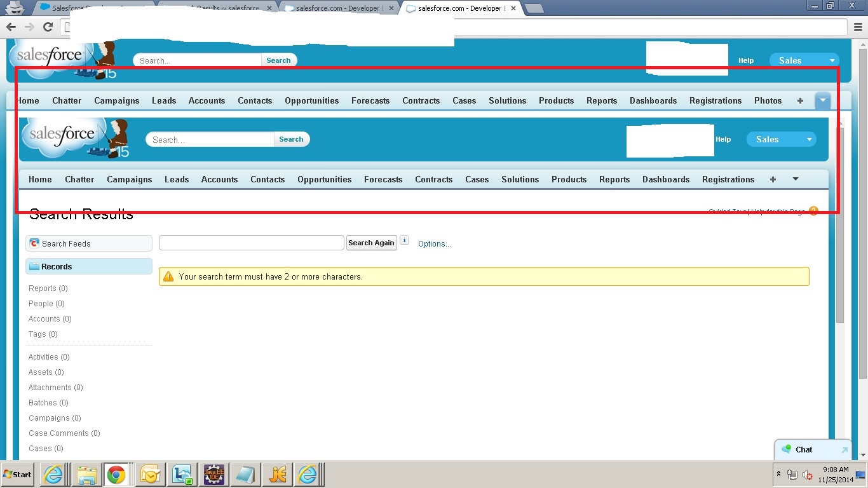Select the Records sidebar section

(89, 266)
